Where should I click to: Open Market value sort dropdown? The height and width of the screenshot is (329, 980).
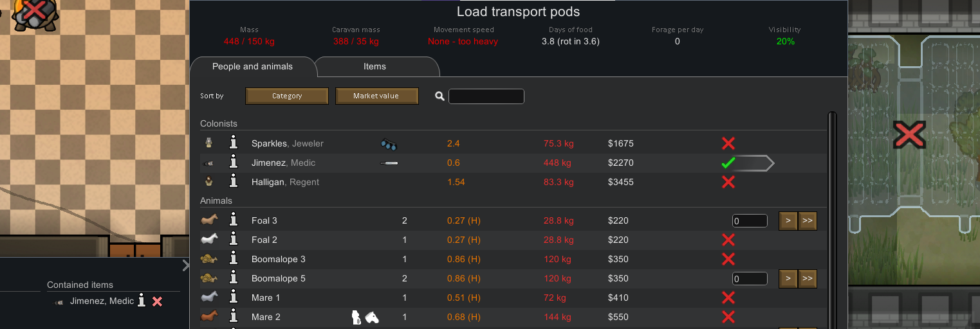(x=376, y=96)
